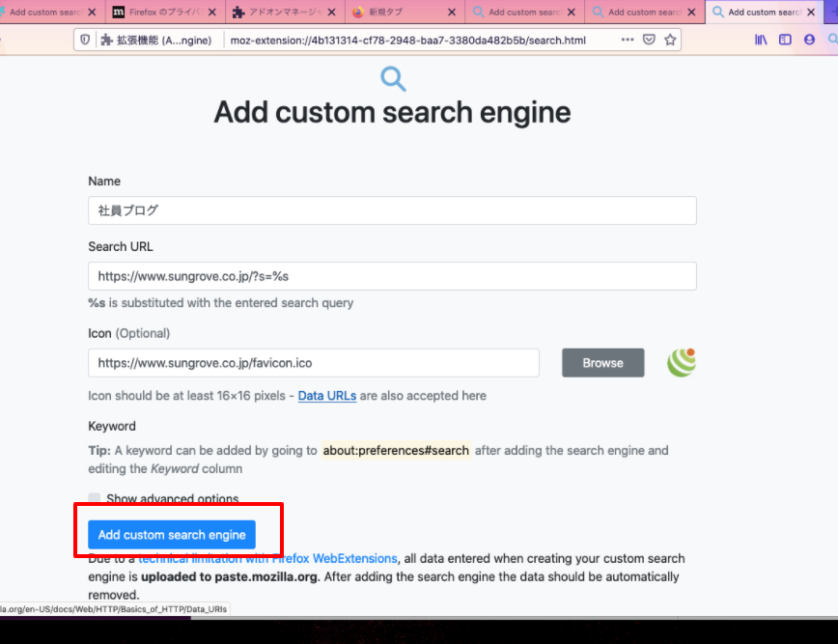Image resolution: width=838 pixels, height=644 pixels.
Task: Open the Firefox account icon
Action: click(x=809, y=40)
